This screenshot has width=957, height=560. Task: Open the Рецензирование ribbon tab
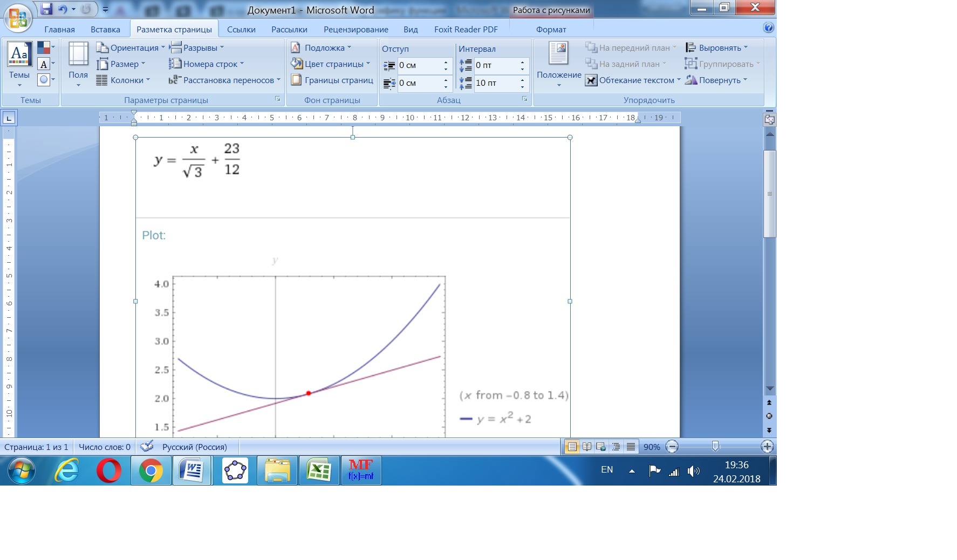click(356, 29)
